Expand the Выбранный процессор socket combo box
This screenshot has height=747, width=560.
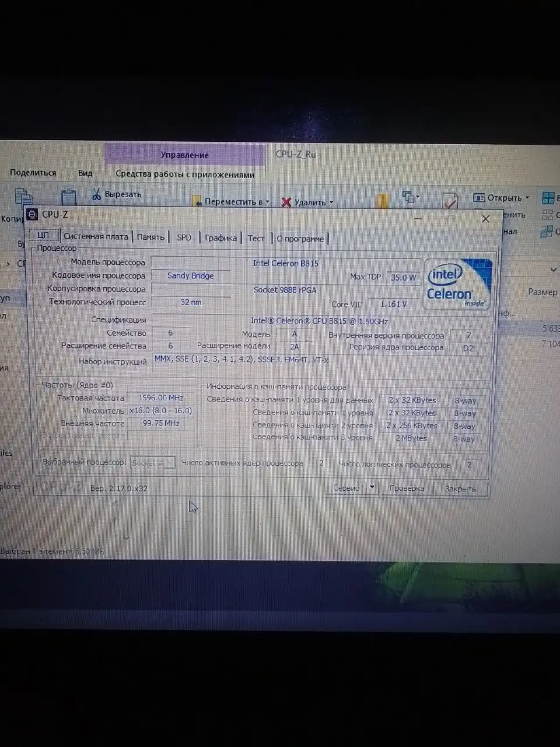(169, 463)
